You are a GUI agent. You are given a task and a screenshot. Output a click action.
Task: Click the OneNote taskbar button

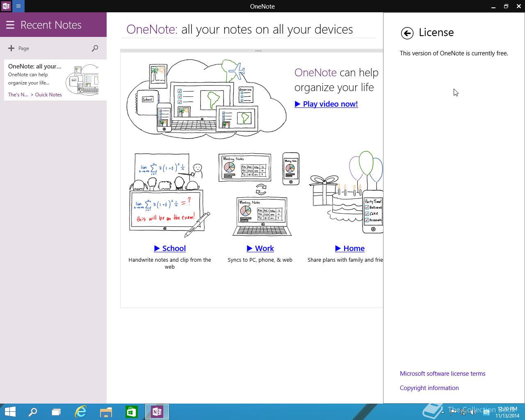point(157,412)
